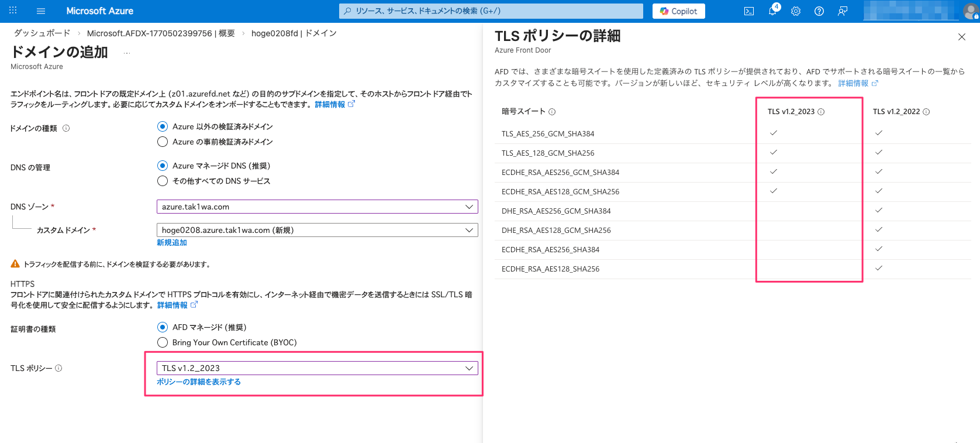Click ECDHE_RSA_AES128_GCM_SHA256 cipher row
The width and height of the screenshot is (980, 443).
(733, 192)
